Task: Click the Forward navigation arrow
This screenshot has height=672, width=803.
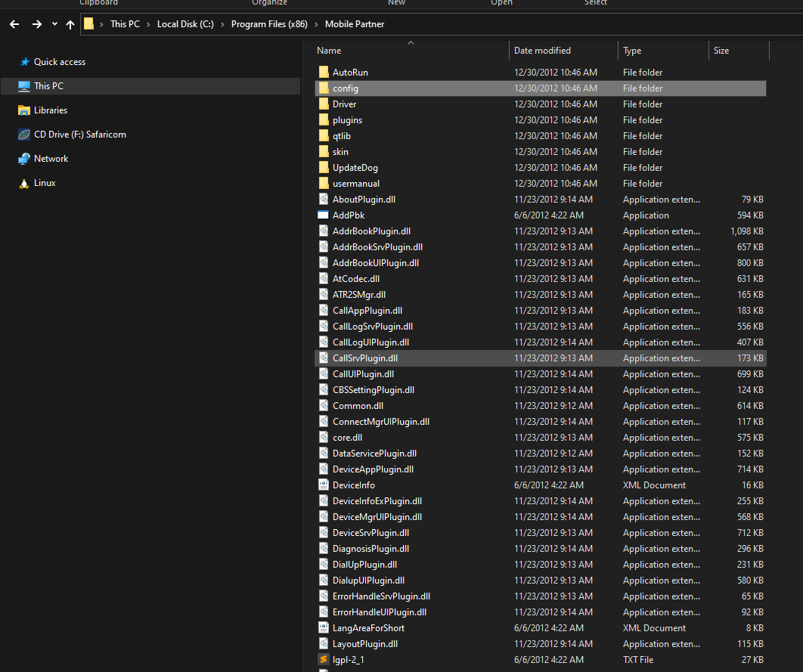Action: (37, 24)
